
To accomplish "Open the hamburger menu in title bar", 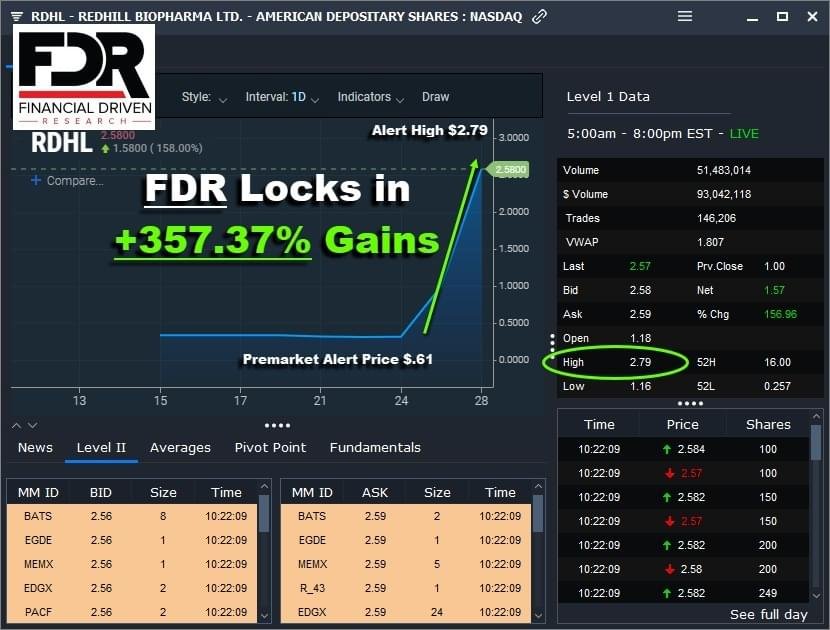I will tap(685, 16).
